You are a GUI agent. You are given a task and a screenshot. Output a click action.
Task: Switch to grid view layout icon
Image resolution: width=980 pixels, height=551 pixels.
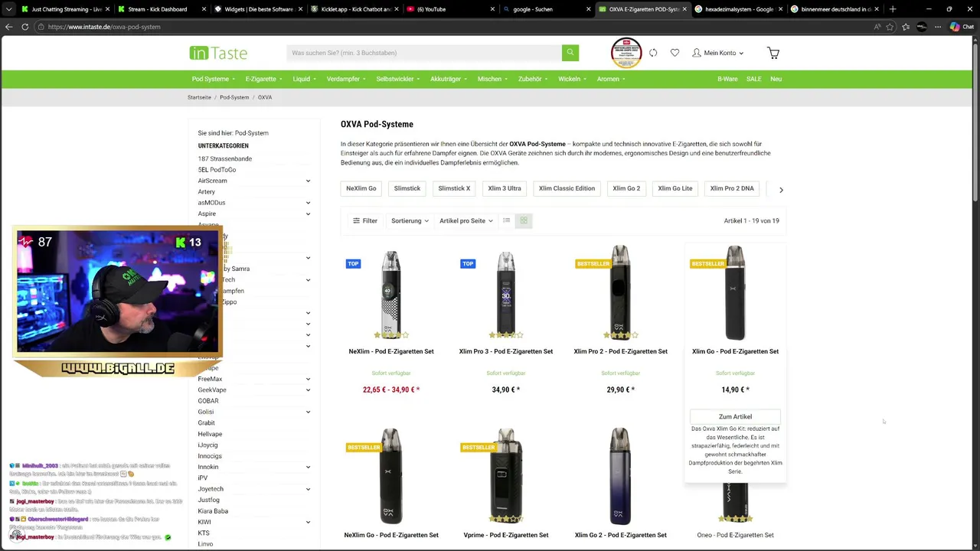tap(524, 220)
